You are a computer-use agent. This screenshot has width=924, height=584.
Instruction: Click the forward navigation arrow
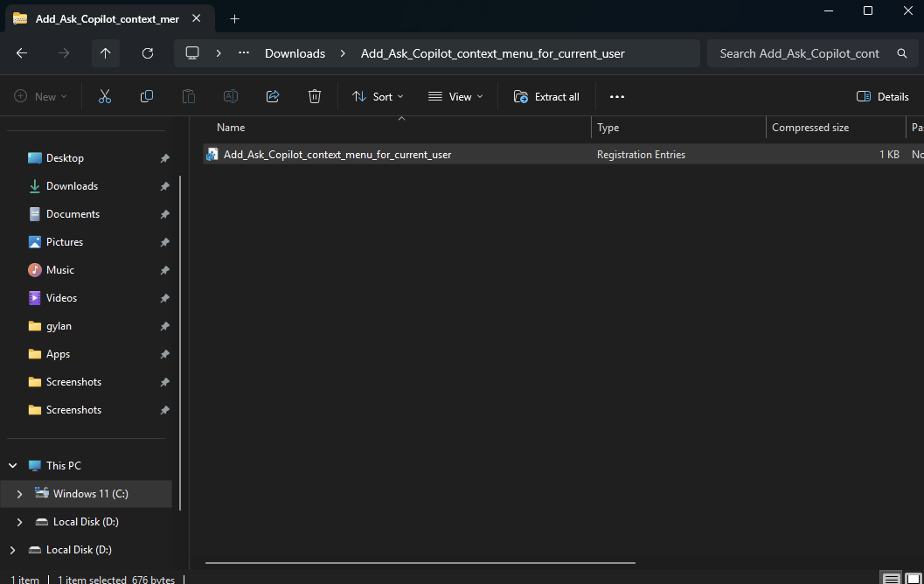pos(64,53)
